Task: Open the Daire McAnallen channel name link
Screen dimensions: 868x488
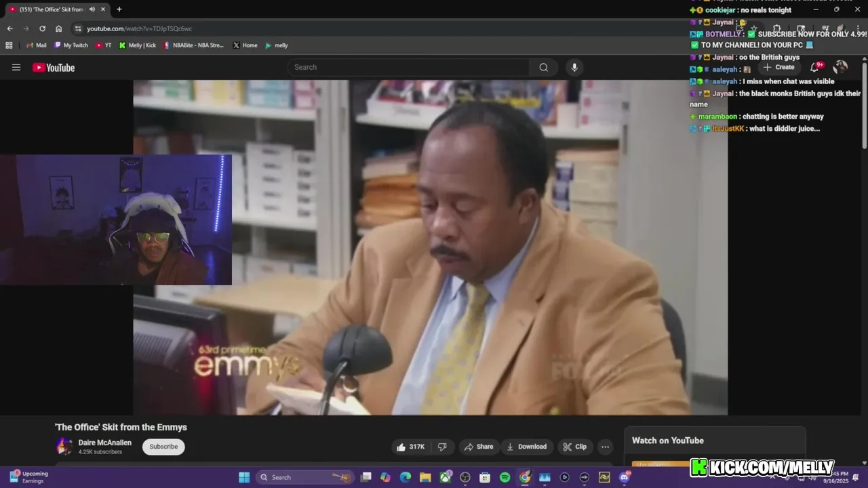Action: click(x=105, y=443)
